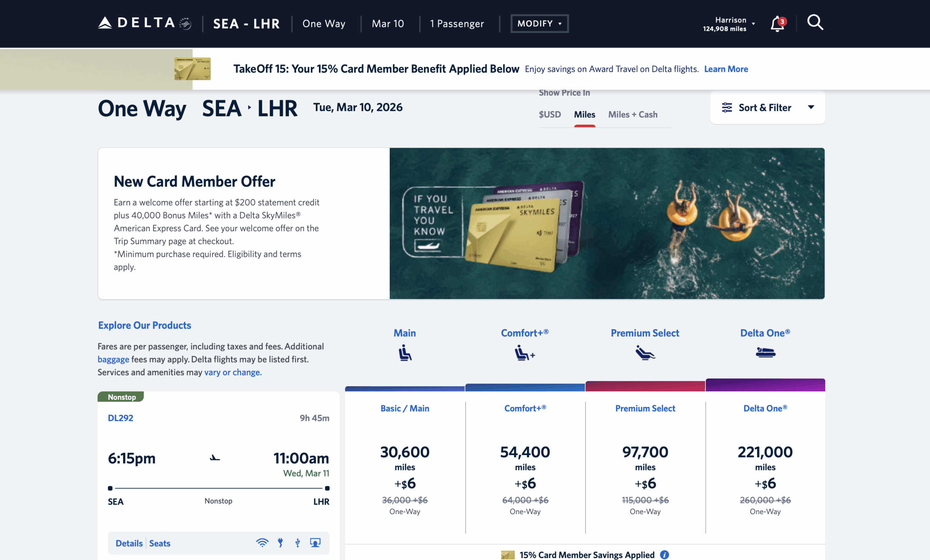Click the Delta logo in header
The image size is (930, 560).
[x=145, y=23]
